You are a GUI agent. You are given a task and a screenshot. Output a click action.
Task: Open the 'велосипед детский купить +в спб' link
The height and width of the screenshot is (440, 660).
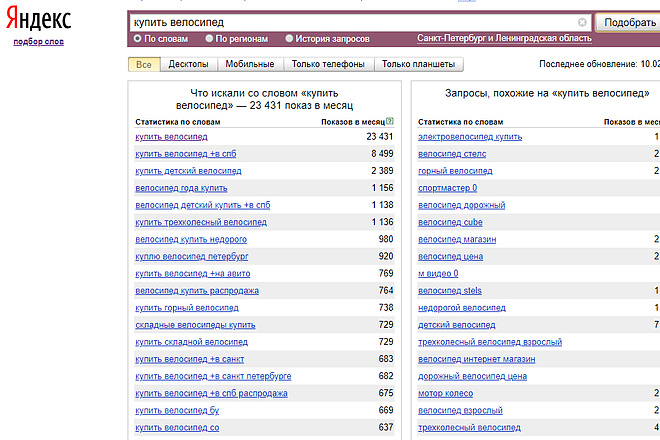point(202,205)
